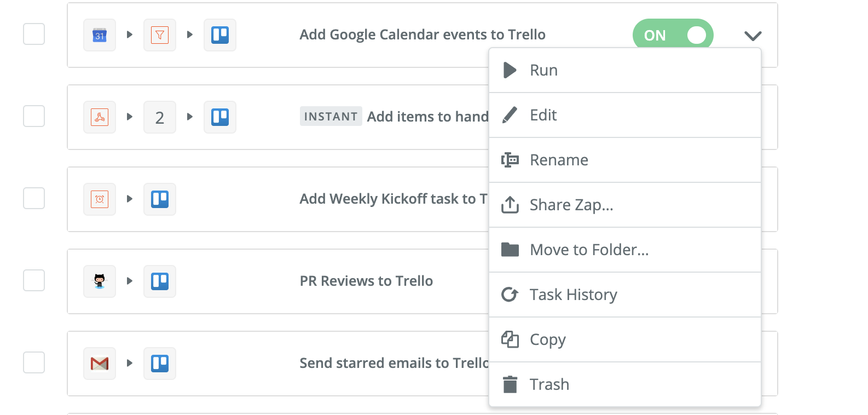This screenshot has width=868, height=415.
Task: Select Run from the dropdown menu
Action: (x=543, y=70)
